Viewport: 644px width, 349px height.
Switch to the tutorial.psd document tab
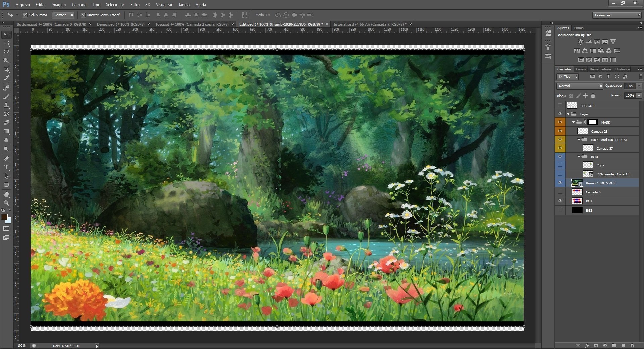pyautogui.click(x=370, y=24)
